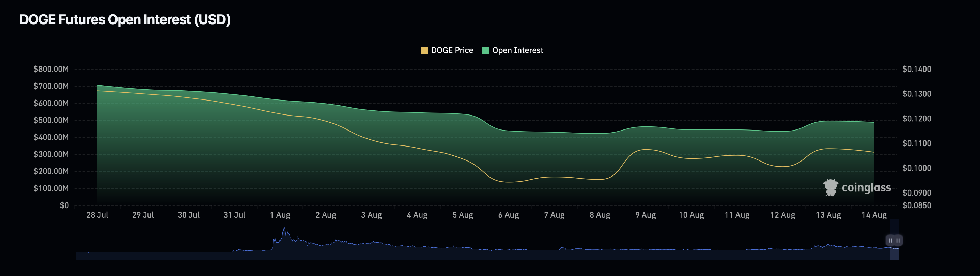Select the 9 Aug date axis label
The width and height of the screenshot is (980, 276).
[x=645, y=215]
